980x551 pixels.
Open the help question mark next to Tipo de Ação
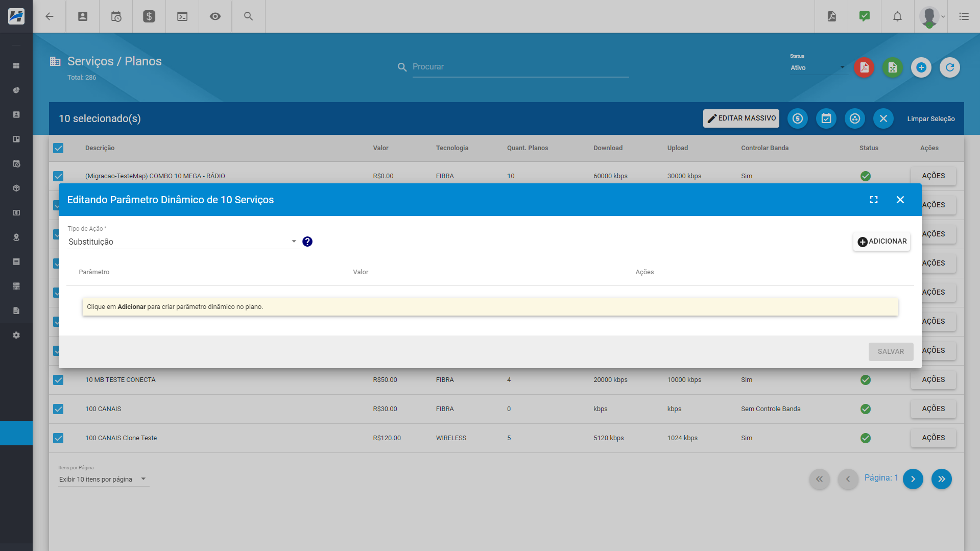coord(307,242)
